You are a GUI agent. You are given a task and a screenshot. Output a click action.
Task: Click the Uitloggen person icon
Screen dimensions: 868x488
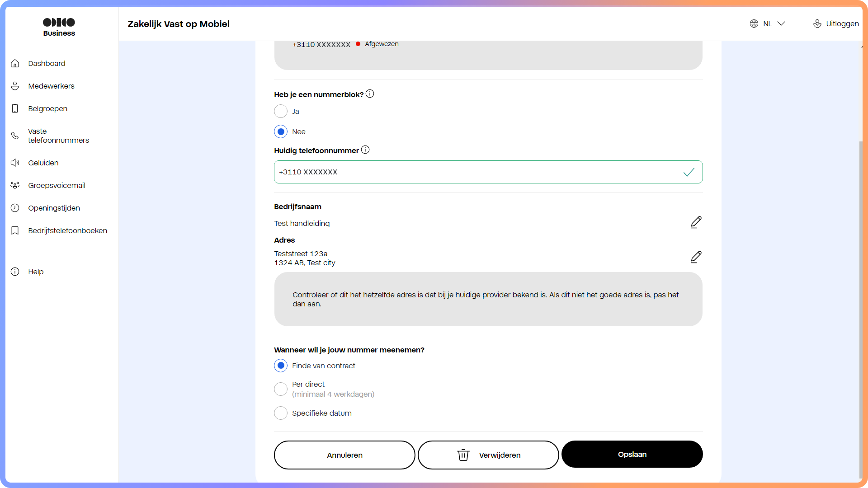point(817,23)
